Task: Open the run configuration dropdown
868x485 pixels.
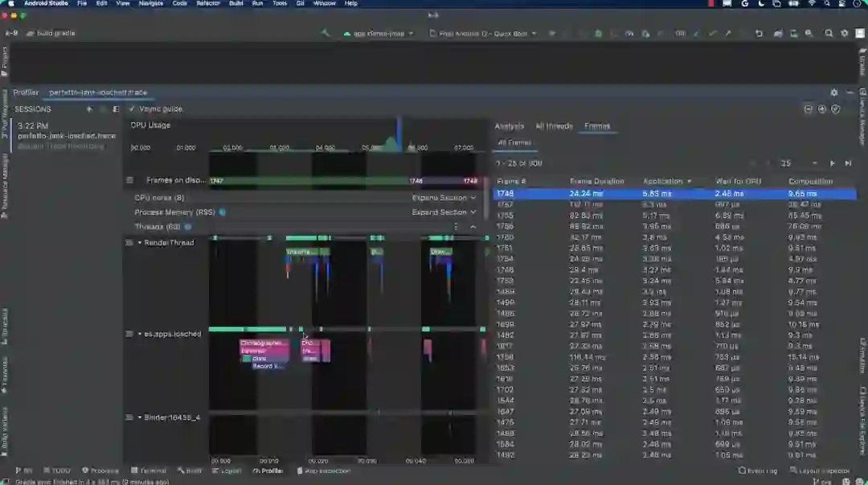Action: point(378,34)
